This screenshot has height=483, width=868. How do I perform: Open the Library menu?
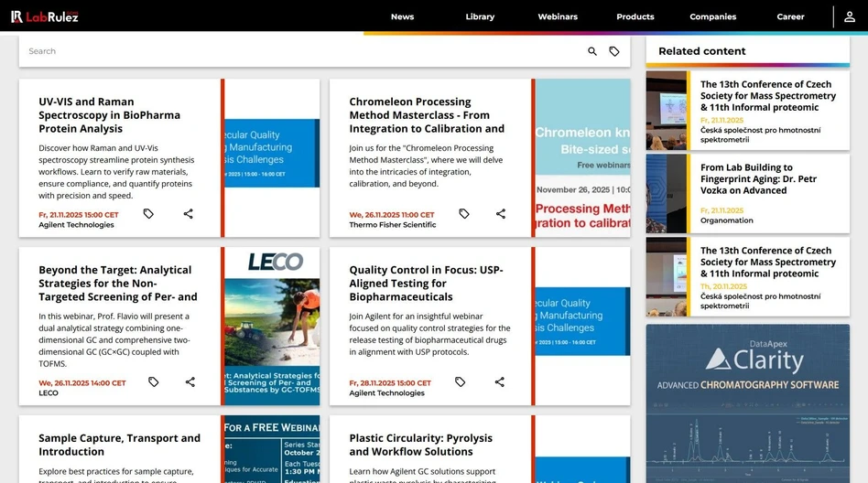pos(480,16)
